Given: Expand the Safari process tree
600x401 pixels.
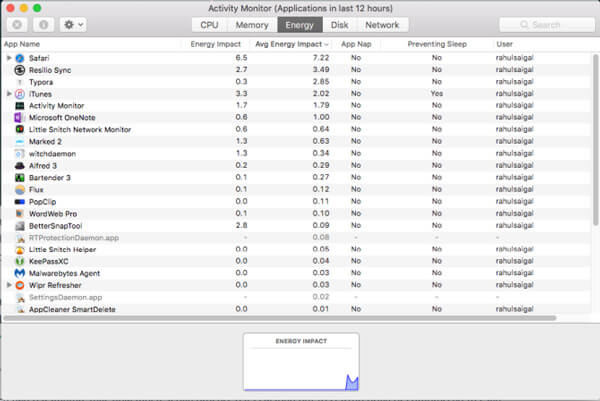Looking at the screenshot, I should [9, 58].
